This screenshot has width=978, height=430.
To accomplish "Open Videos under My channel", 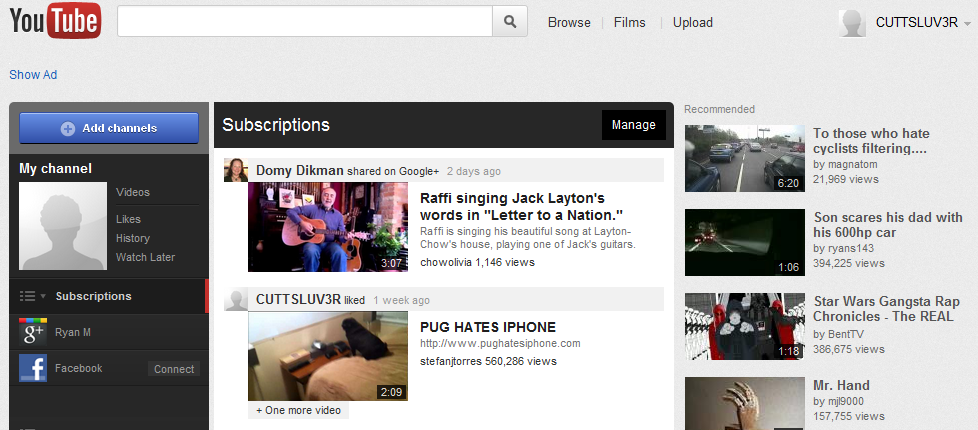I will [133, 192].
